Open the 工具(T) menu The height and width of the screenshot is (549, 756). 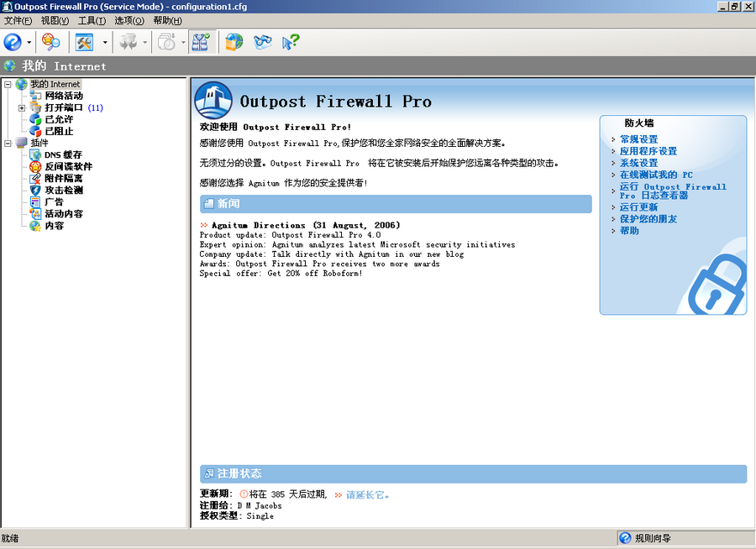92,20
